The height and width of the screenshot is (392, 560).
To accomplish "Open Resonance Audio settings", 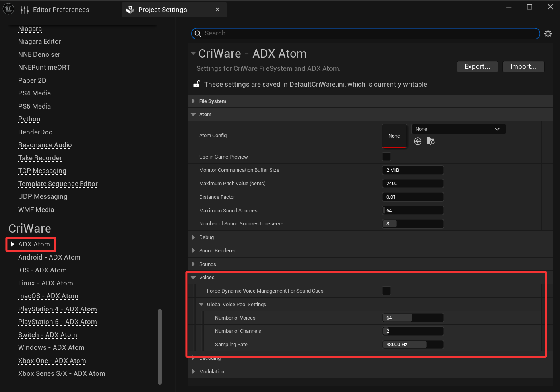I will coord(45,145).
